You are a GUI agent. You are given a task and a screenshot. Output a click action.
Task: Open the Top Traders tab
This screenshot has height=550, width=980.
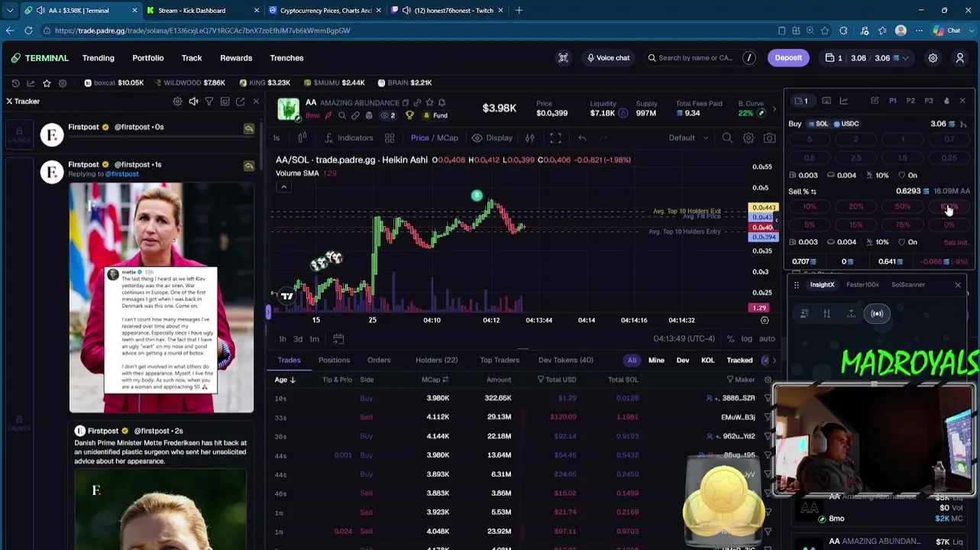[x=500, y=360]
